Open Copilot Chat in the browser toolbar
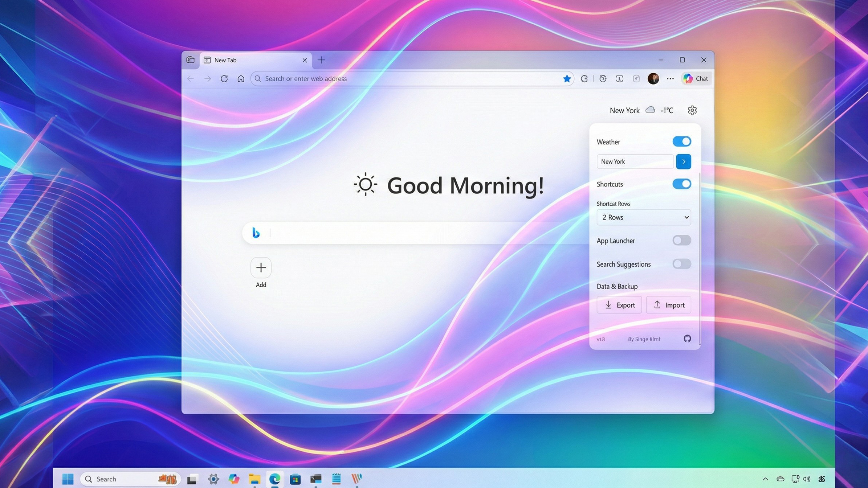This screenshot has width=868, height=488. pos(695,78)
